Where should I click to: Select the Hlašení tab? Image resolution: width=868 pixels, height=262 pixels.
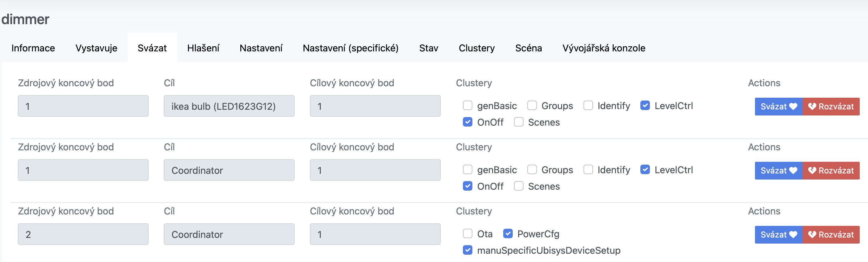(x=203, y=48)
